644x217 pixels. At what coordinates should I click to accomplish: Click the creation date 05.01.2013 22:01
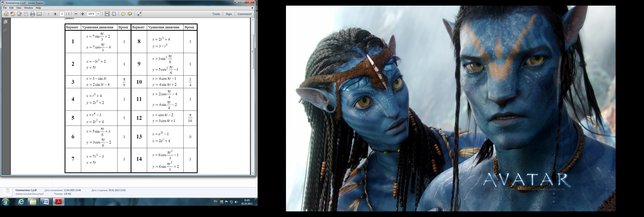coord(117,190)
